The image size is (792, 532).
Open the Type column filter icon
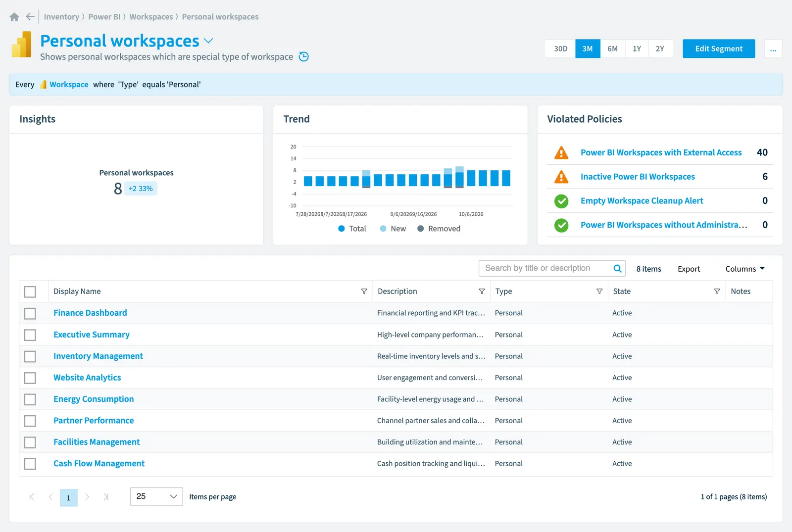[x=599, y=291]
